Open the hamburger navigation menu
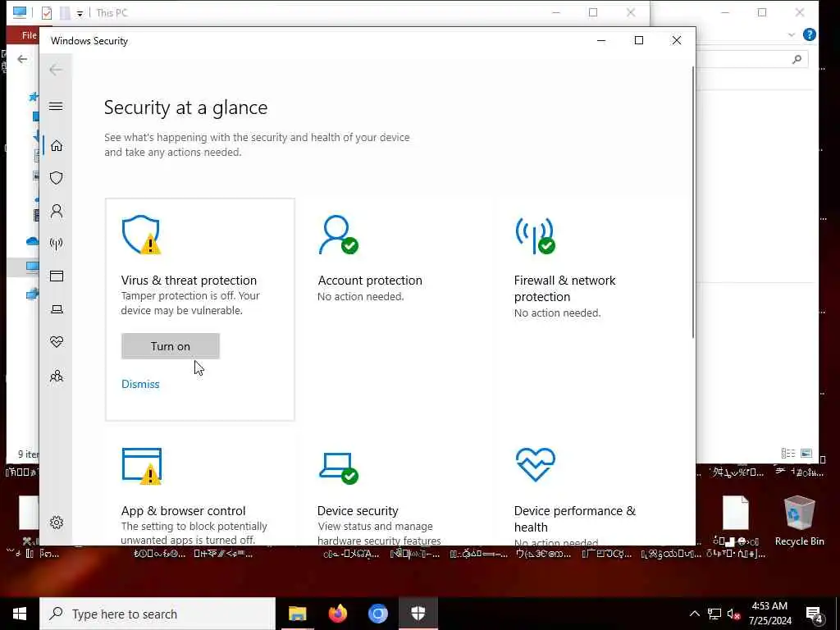This screenshot has width=840, height=630. (x=56, y=106)
